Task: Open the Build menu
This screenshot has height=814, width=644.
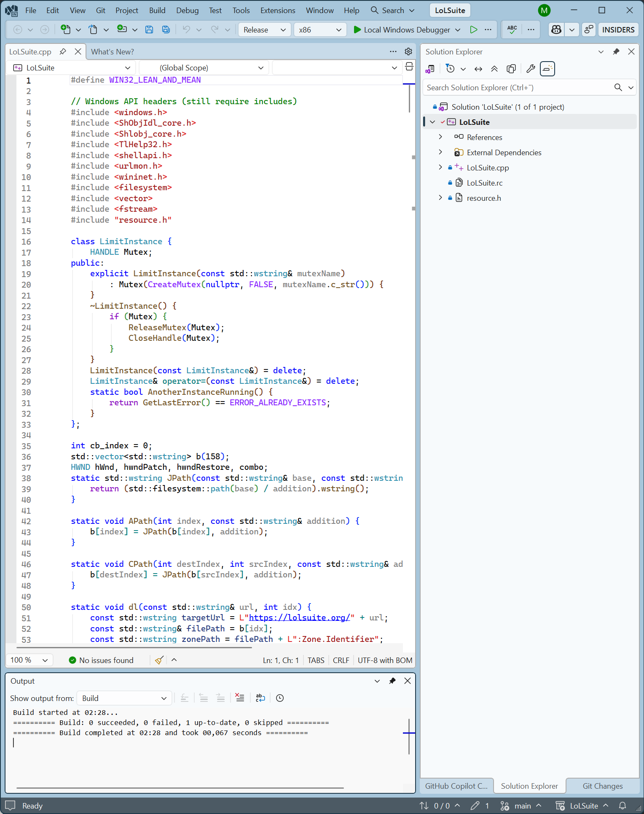Action: 157,10
